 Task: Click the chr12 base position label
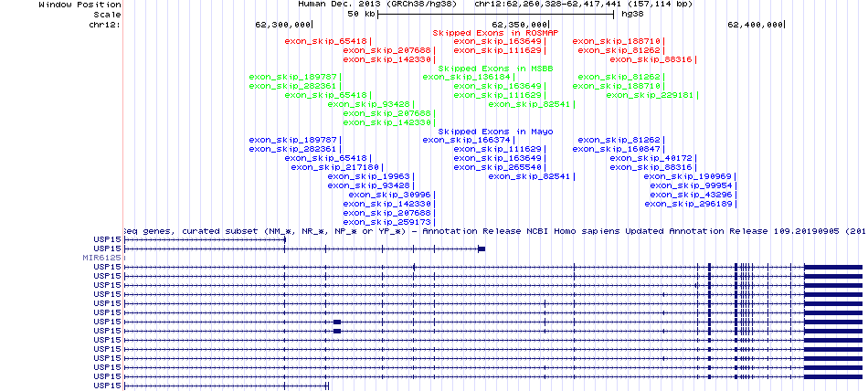tap(106, 24)
